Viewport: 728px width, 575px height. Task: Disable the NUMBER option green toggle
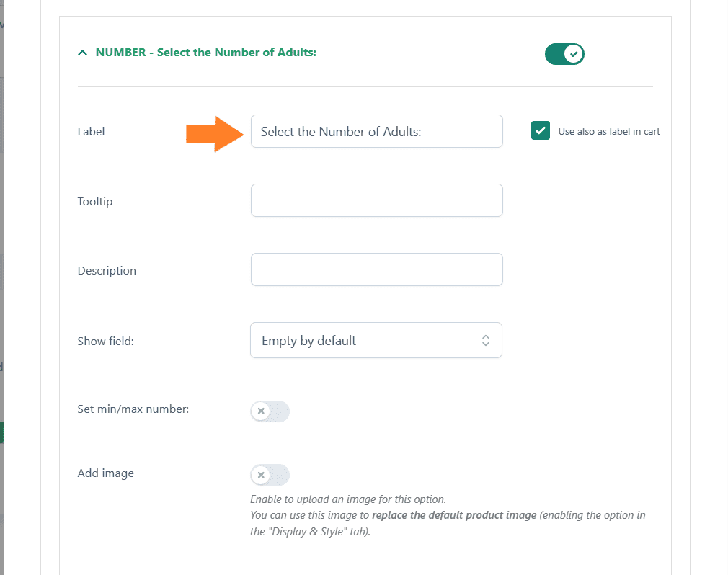pos(564,54)
